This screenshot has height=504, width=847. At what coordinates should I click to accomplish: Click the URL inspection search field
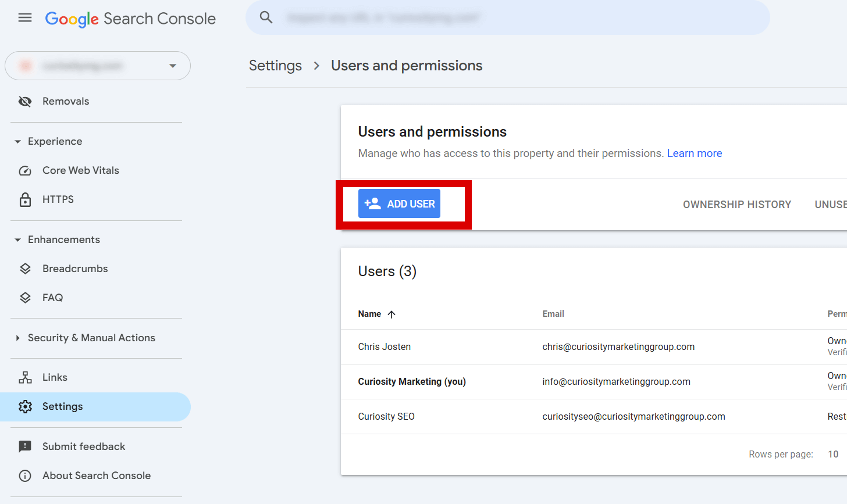507,17
